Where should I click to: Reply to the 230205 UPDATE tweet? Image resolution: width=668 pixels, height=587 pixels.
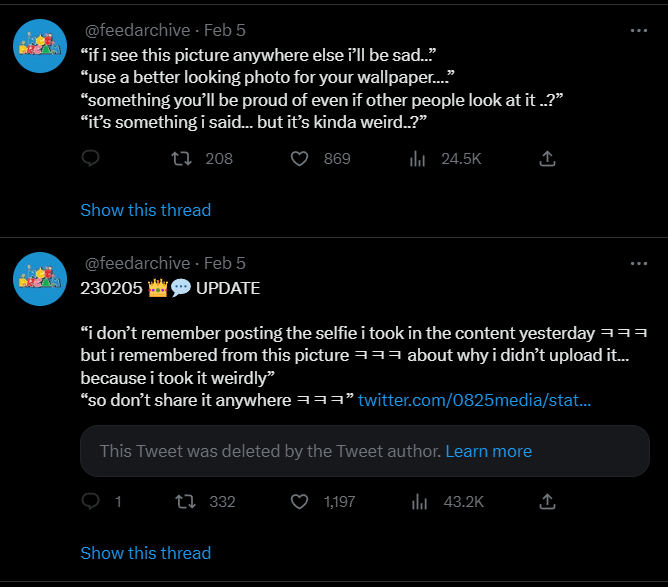[90, 501]
